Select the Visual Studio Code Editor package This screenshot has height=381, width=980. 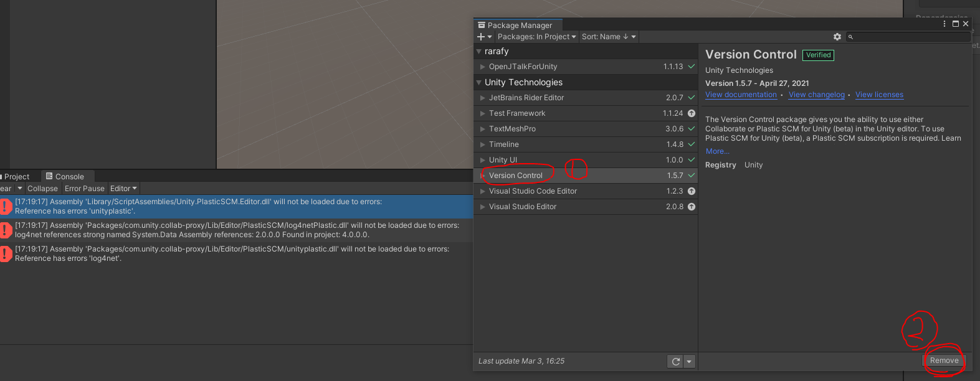586,191
